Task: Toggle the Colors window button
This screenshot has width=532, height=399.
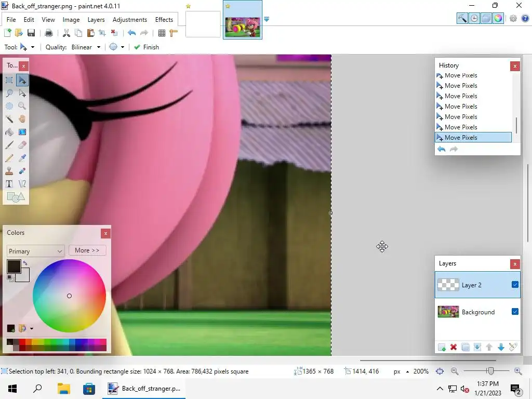Action: [x=498, y=18]
